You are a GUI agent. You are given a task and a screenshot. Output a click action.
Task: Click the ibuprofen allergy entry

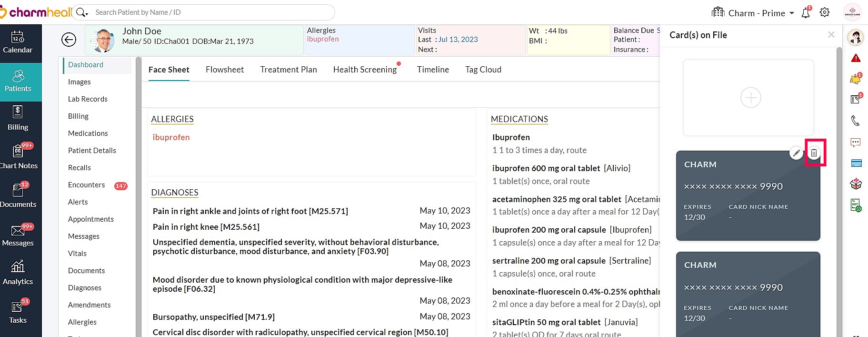[171, 137]
